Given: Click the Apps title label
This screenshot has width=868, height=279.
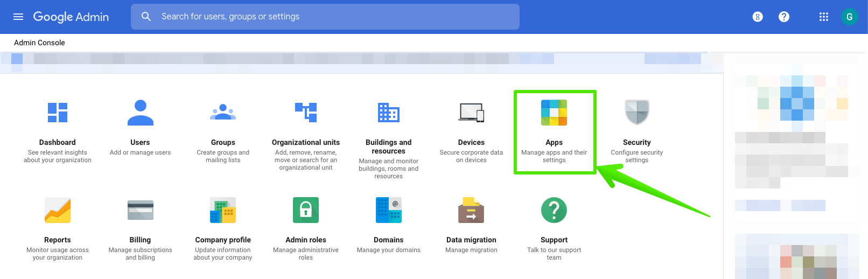Looking at the screenshot, I should tap(554, 142).
